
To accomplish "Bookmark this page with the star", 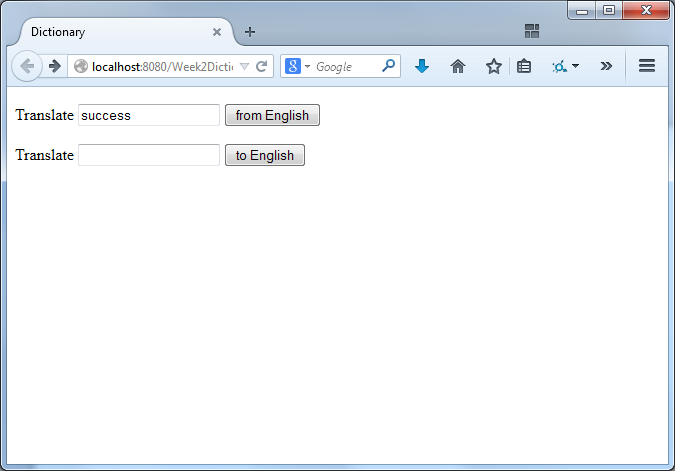I will [493, 66].
